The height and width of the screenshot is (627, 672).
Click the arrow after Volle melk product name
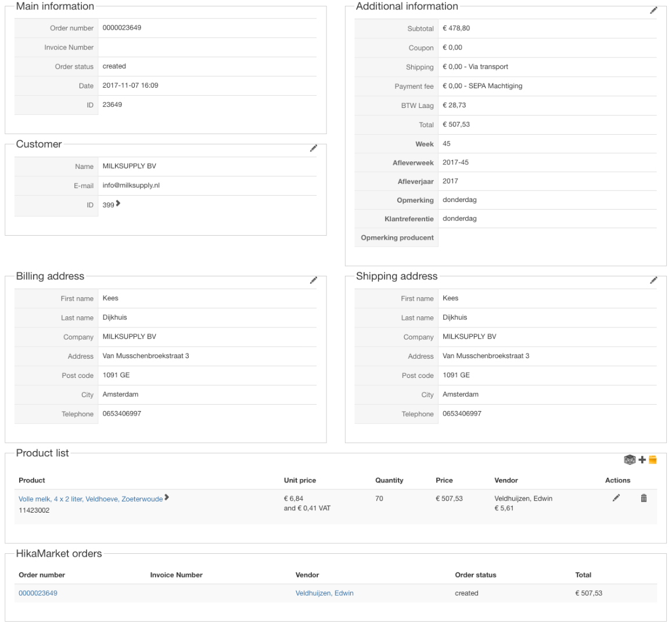point(167,498)
